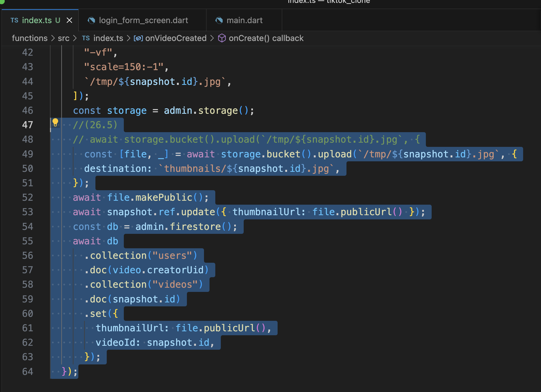Click the TS icon in breadcrumb path

pyautogui.click(x=86, y=38)
